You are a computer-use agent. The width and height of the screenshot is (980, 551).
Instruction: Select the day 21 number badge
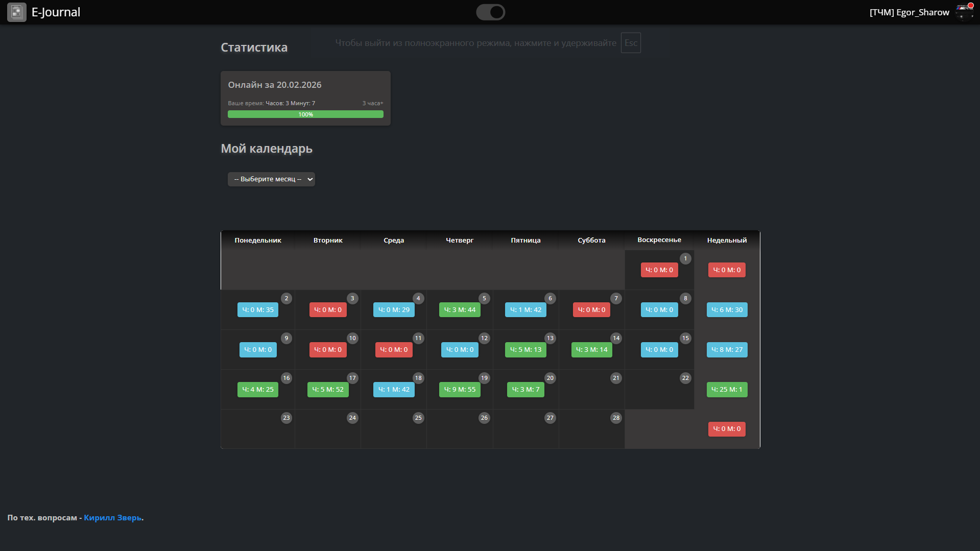click(x=616, y=378)
